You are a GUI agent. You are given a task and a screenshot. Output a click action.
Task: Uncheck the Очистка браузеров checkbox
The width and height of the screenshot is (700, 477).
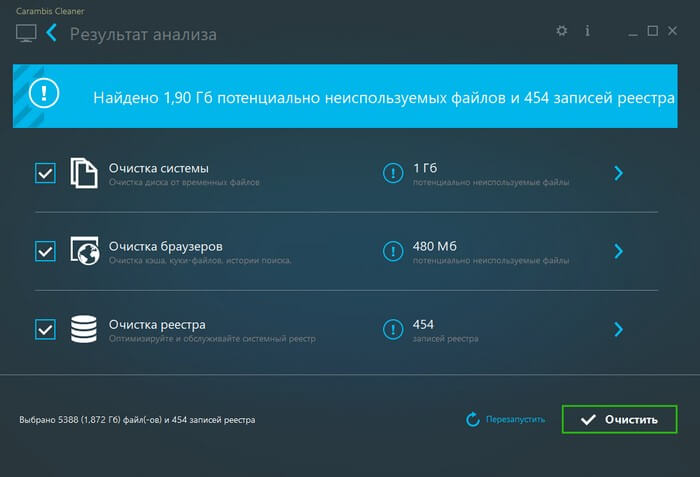tap(46, 251)
